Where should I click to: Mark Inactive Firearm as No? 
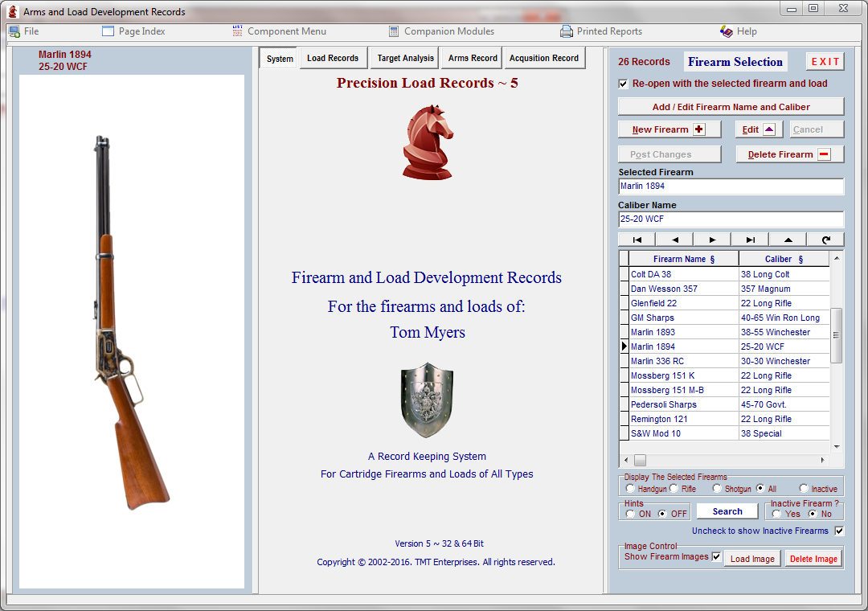(812, 514)
